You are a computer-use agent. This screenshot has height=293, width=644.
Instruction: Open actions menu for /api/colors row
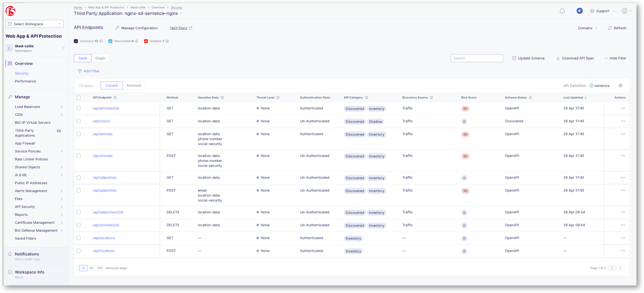(x=623, y=121)
